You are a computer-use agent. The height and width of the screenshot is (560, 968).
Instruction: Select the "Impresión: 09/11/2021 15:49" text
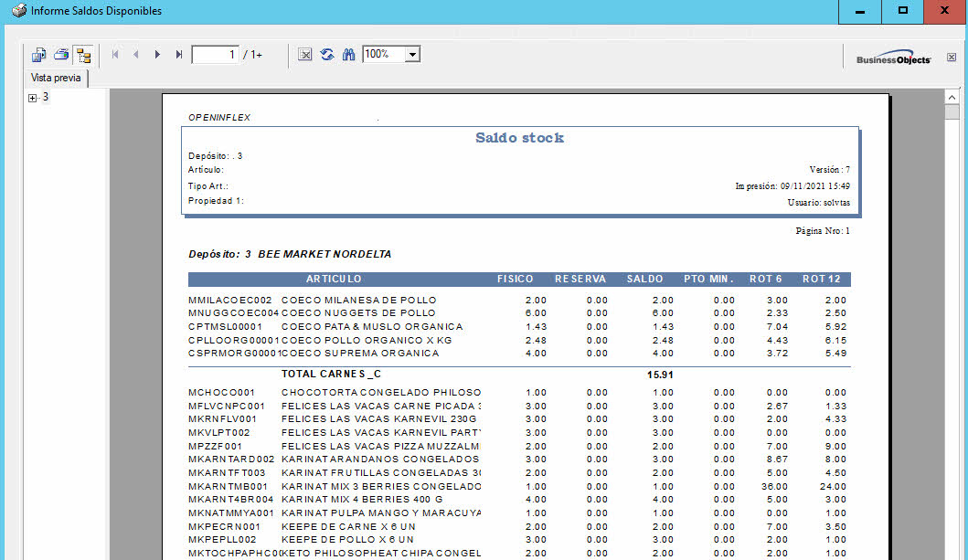click(x=792, y=185)
